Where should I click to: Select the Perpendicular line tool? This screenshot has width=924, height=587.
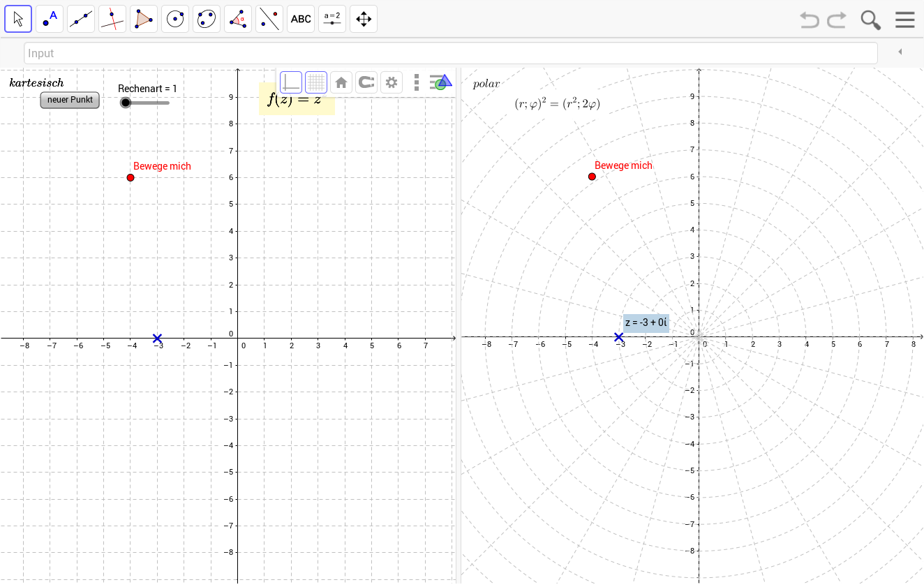[112, 19]
